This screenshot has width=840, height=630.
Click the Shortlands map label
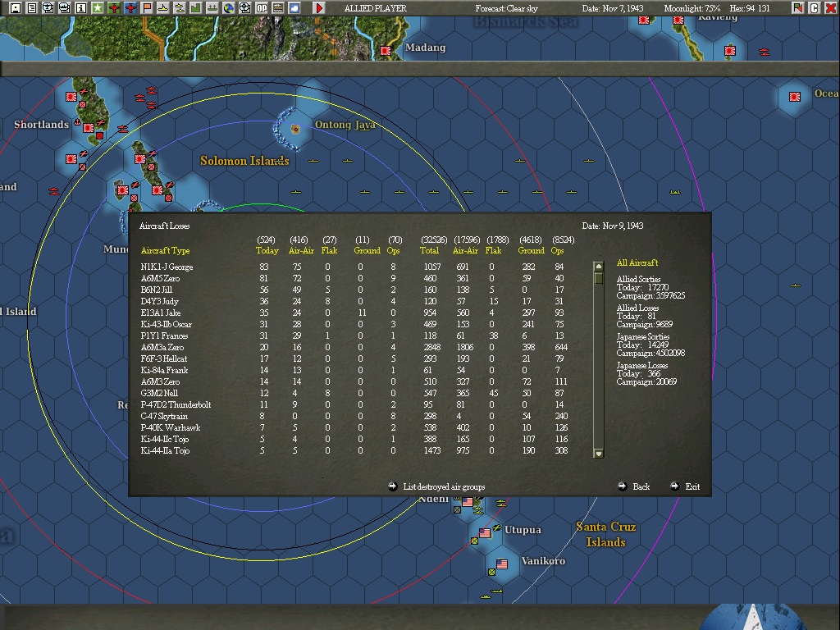(41, 125)
